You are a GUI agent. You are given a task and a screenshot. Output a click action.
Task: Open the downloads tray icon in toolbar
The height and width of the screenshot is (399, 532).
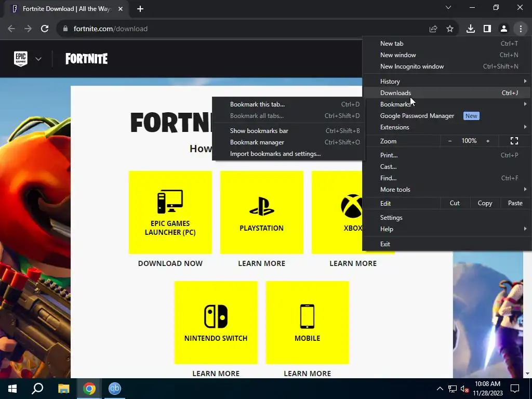point(471,29)
